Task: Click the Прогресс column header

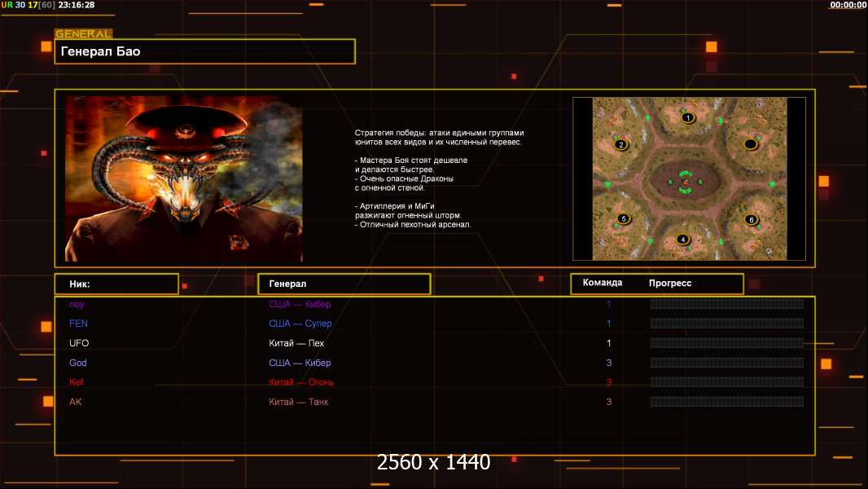Action: (670, 283)
